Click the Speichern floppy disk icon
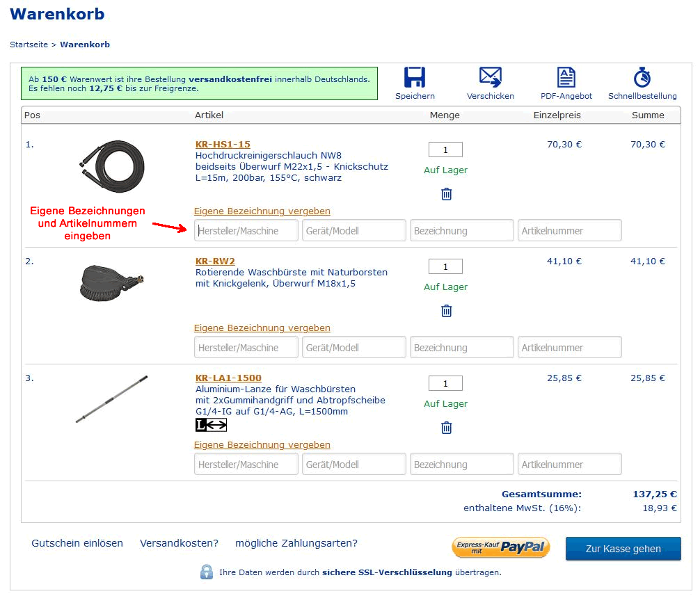This screenshot has height=596, width=700. [415, 77]
